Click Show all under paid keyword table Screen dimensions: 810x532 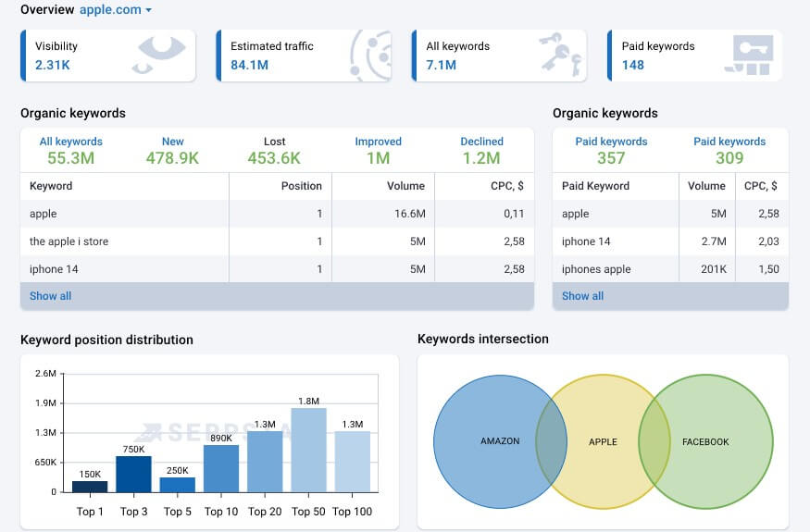click(582, 296)
